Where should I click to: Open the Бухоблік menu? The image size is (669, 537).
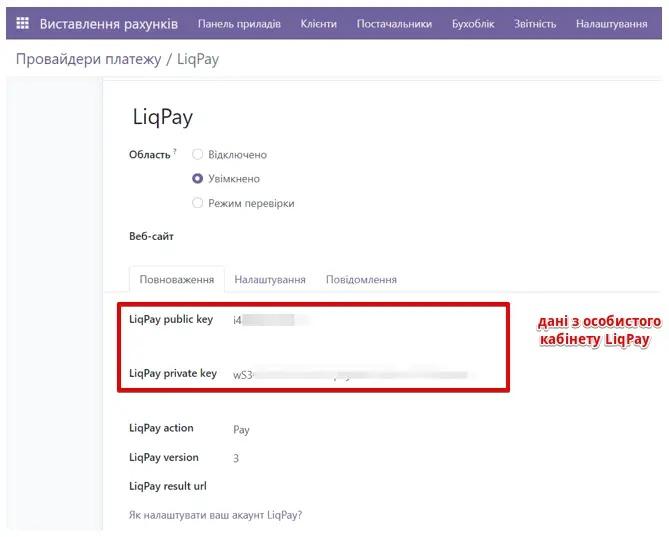(473, 23)
